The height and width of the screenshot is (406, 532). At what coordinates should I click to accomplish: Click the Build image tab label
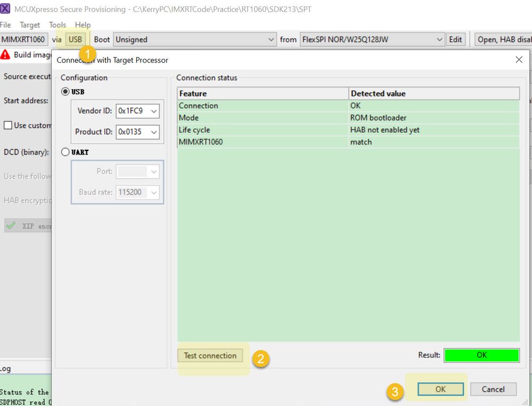[x=32, y=55]
